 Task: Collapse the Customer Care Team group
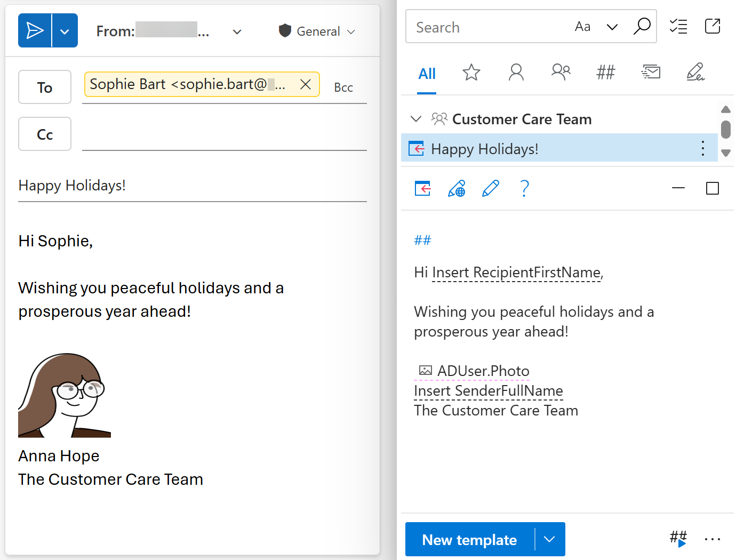(415, 119)
